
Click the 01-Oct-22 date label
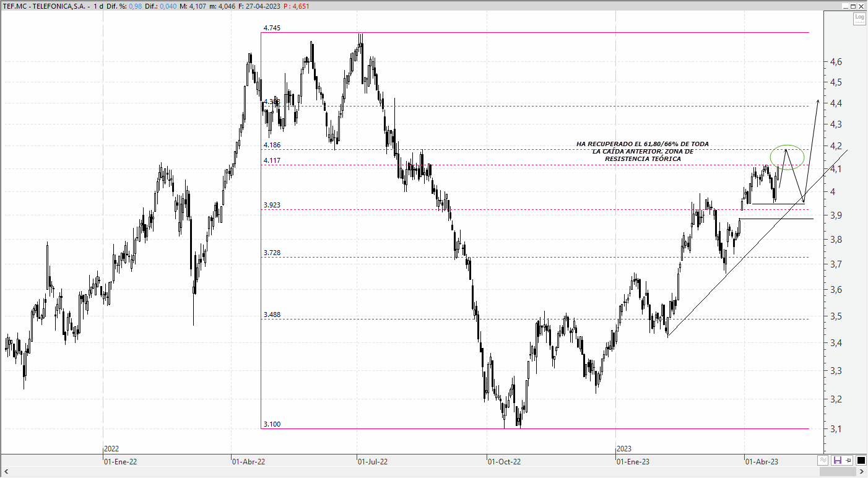(505, 461)
